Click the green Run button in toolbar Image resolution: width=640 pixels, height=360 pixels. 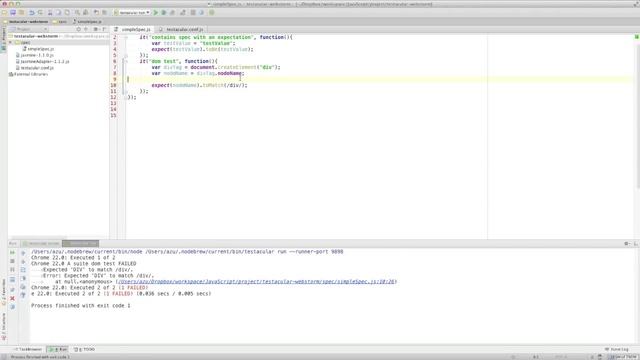tap(156, 13)
